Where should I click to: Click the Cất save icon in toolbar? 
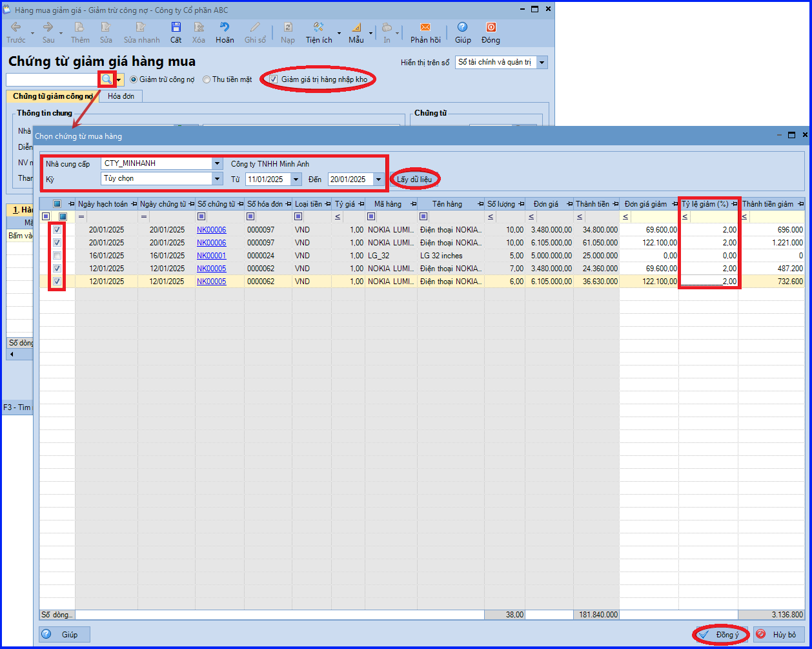(176, 28)
